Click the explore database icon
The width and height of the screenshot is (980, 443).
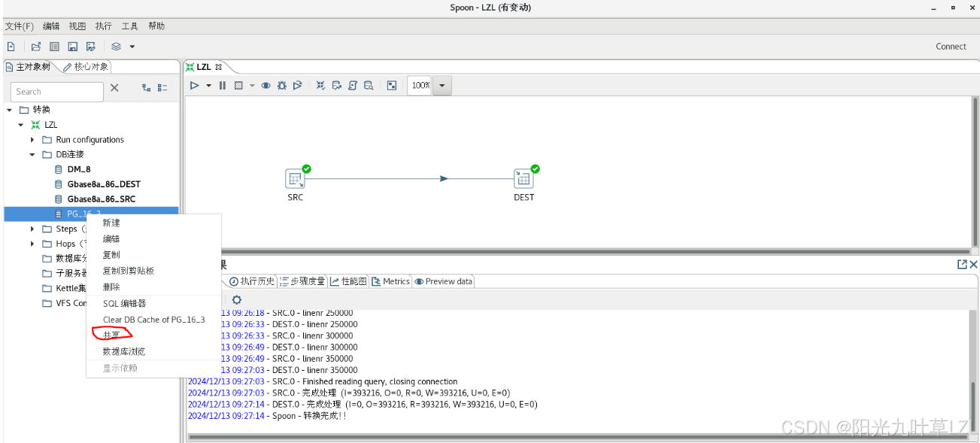(x=369, y=86)
